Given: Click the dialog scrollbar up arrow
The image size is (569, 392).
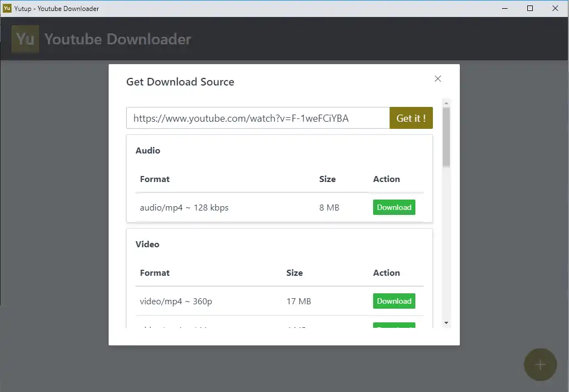Looking at the screenshot, I should click(x=446, y=104).
